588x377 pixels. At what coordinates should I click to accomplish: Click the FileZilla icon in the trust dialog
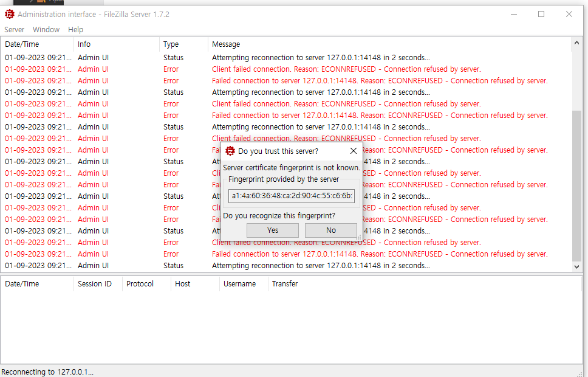coord(230,151)
